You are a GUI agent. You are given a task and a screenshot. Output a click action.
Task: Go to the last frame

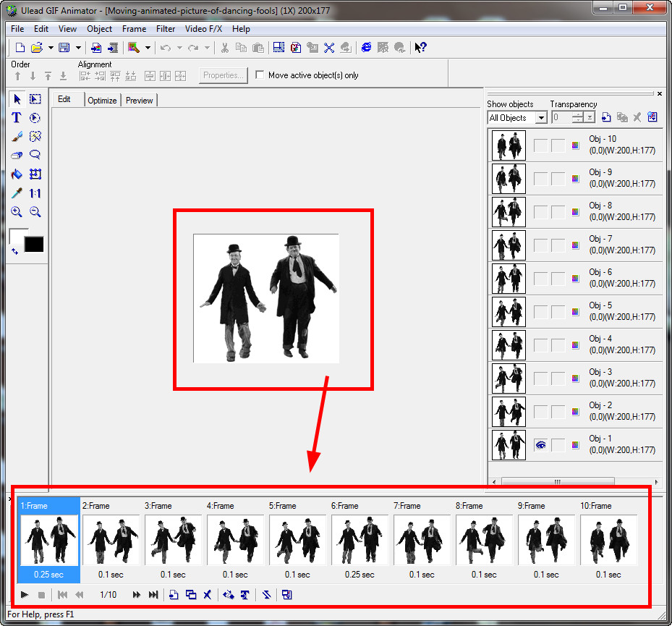pyautogui.click(x=153, y=595)
